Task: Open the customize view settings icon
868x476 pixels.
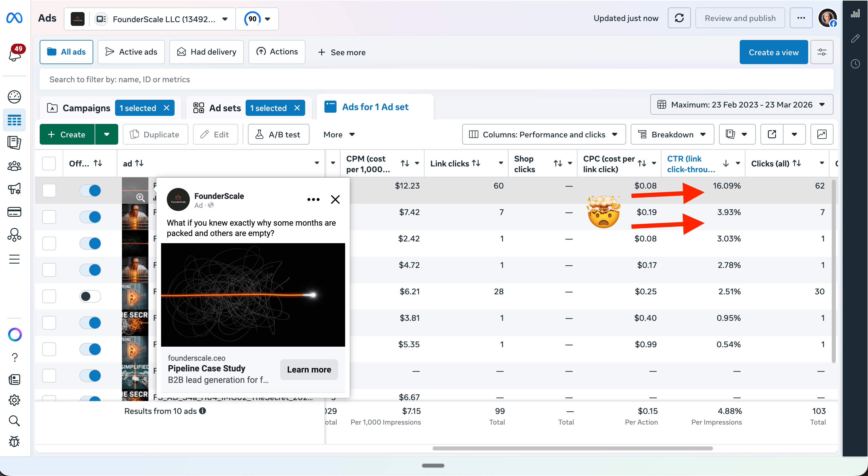Action: 821,52
